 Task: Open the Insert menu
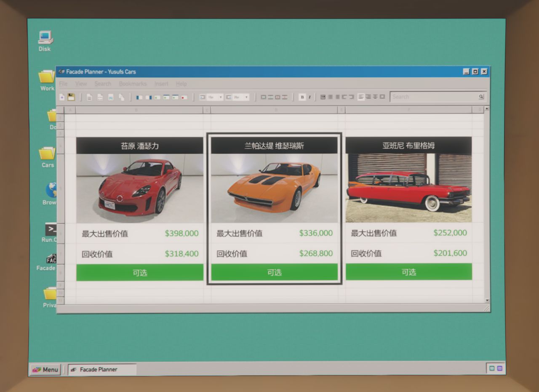161,84
